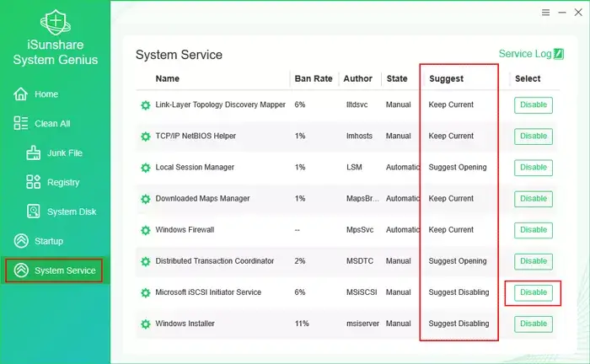Click the Clean All checklist icon

[x=21, y=123]
